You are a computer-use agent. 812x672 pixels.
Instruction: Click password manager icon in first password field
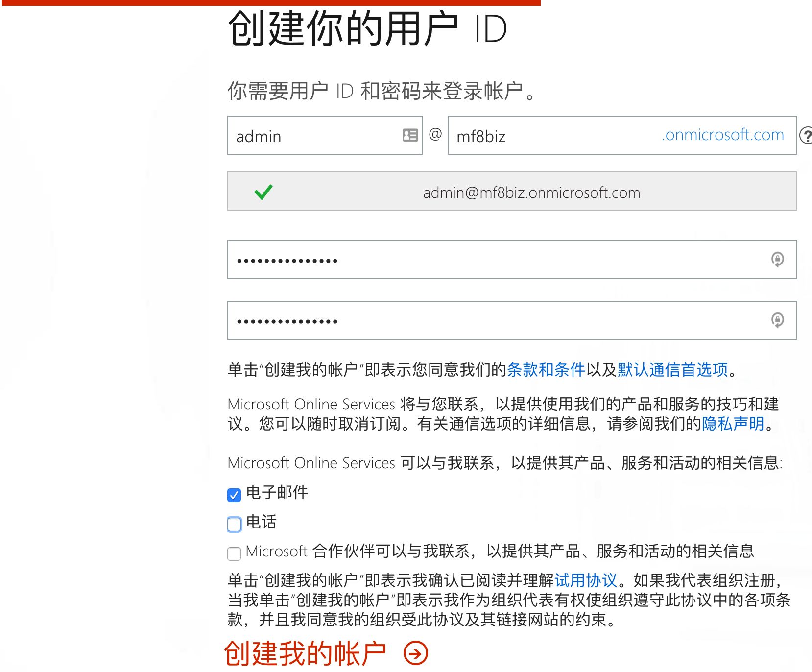click(777, 260)
